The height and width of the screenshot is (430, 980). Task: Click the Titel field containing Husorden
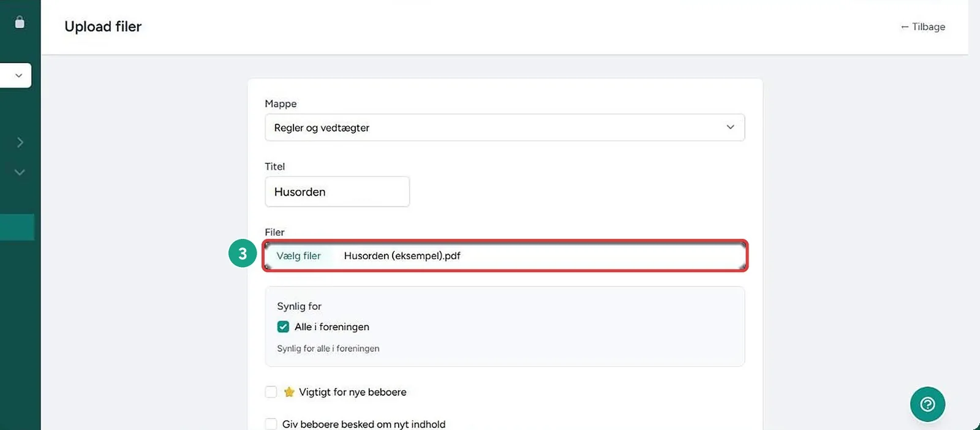[x=337, y=192]
